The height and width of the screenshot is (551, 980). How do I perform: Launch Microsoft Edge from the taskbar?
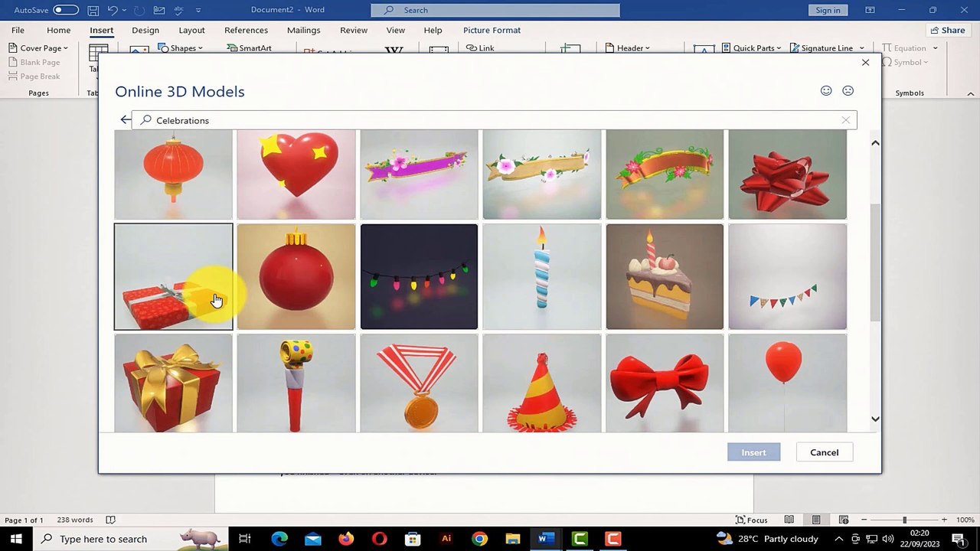pyautogui.click(x=279, y=539)
